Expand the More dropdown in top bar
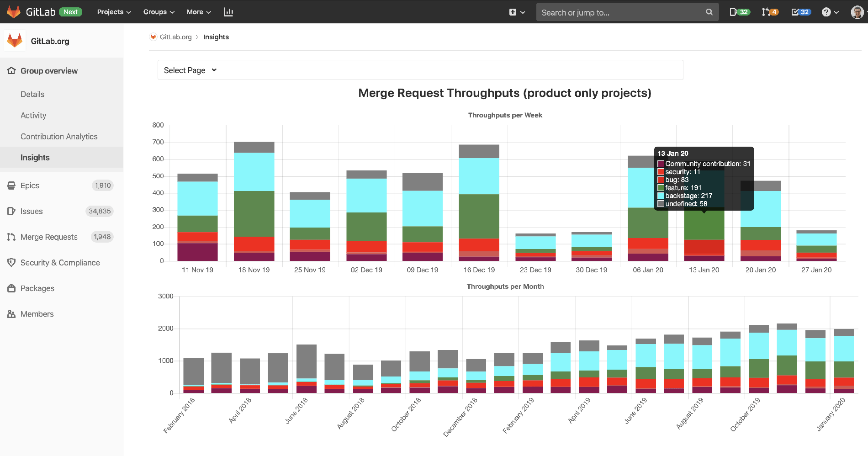The height and width of the screenshot is (456, 868). [x=198, y=12]
